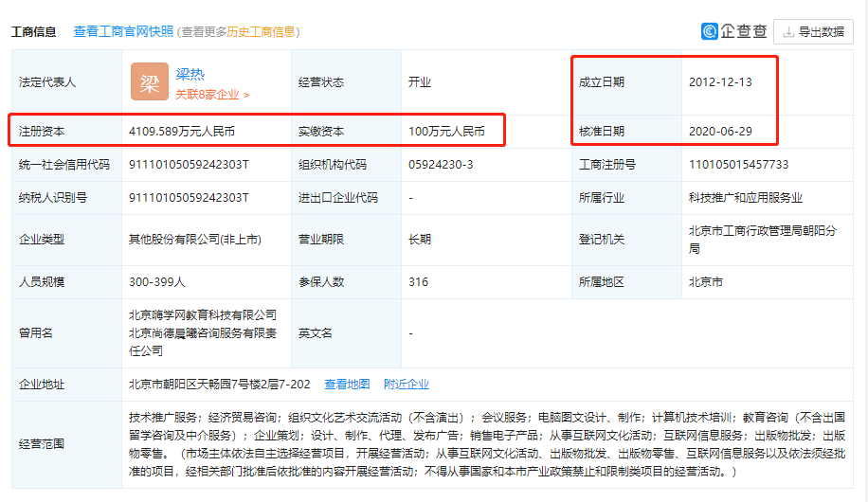Open the 附近企业 nearby companies link
This screenshot has width=868, height=502.
click(x=407, y=384)
